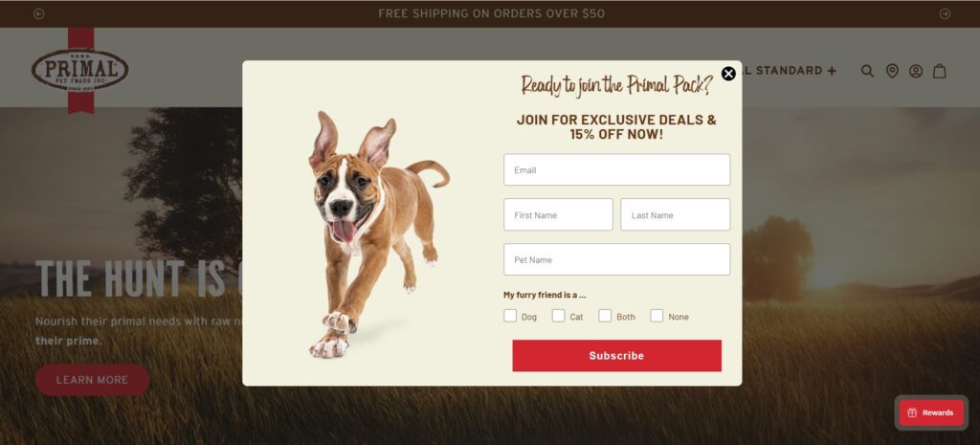The width and height of the screenshot is (980, 445).
Task: Open the store locator pin icon
Action: (x=892, y=71)
